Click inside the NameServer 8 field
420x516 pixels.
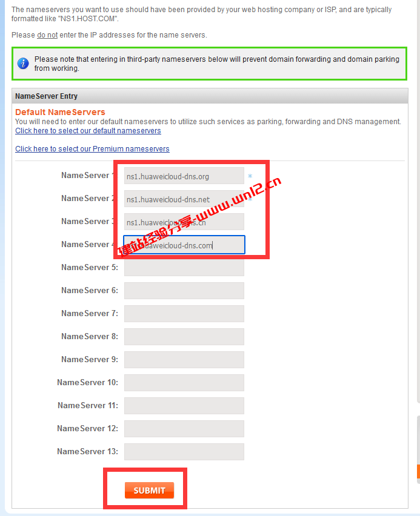184,337
